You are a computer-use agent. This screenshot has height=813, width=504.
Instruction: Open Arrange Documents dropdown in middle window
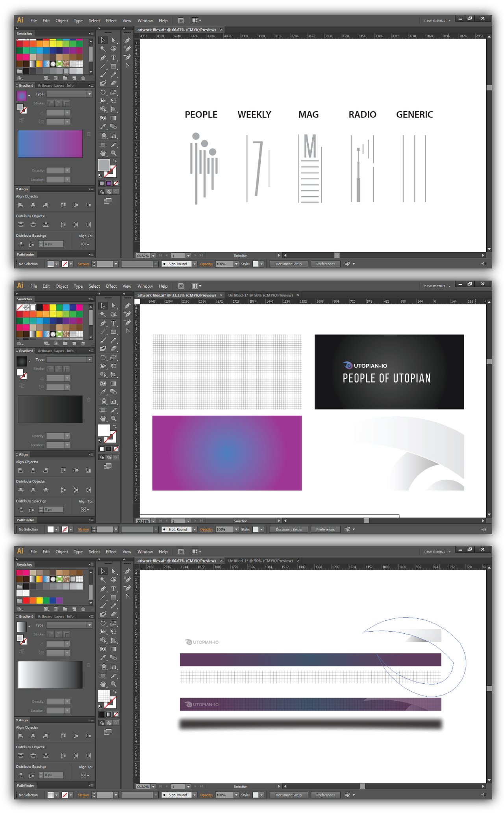click(196, 286)
